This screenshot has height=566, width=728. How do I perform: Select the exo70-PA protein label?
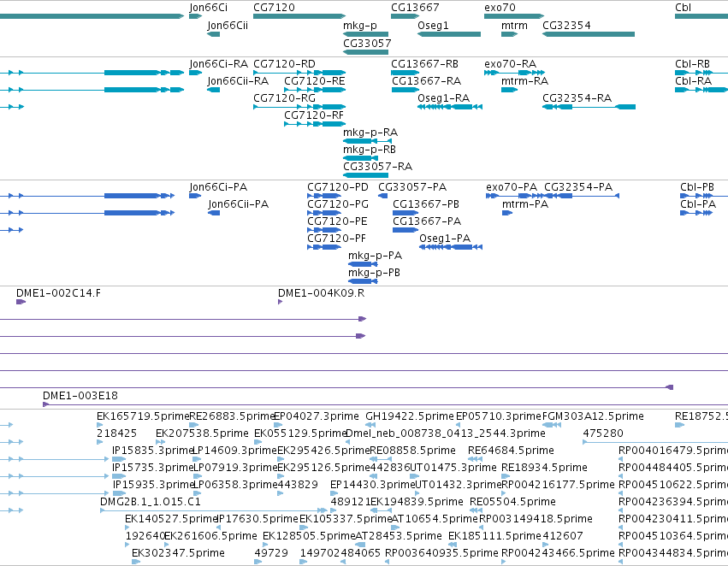(512, 187)
